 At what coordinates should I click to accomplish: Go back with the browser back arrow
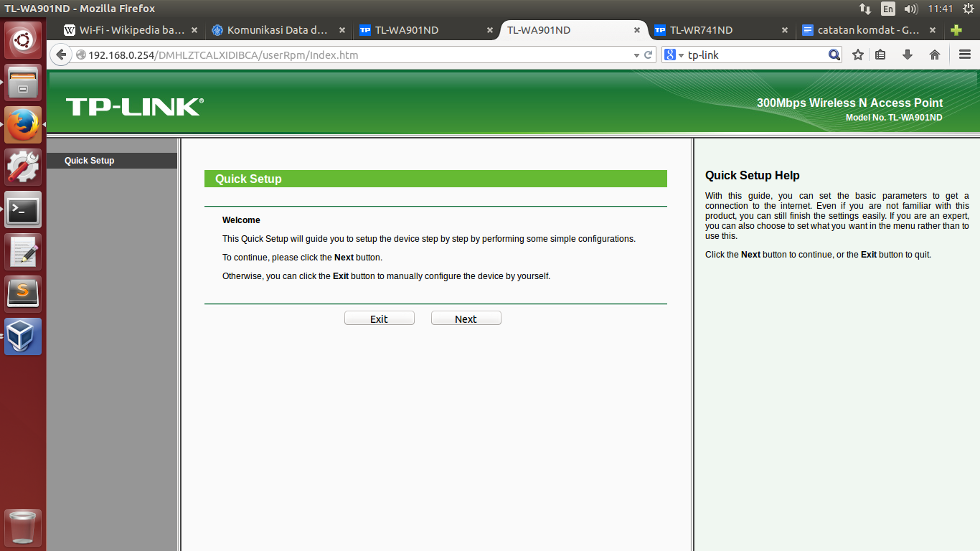pyautogui.click(x=61, y=55)
